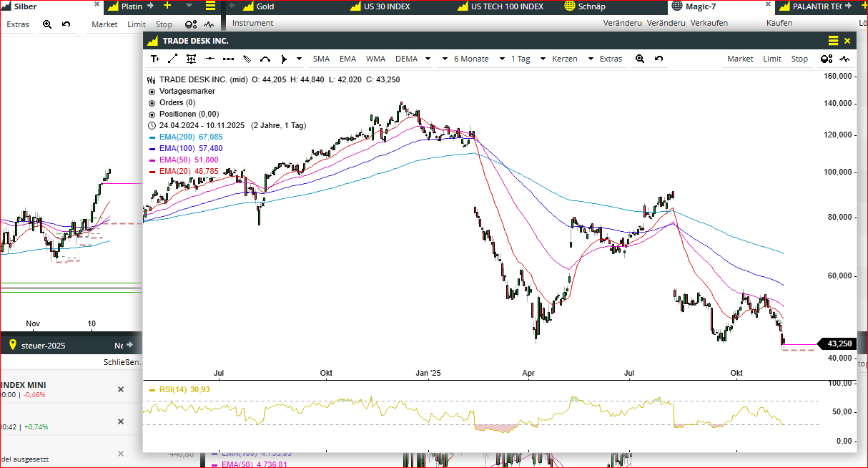
Task: Toggle the Vortagesmarker visibility
Action: click(152, 92)
